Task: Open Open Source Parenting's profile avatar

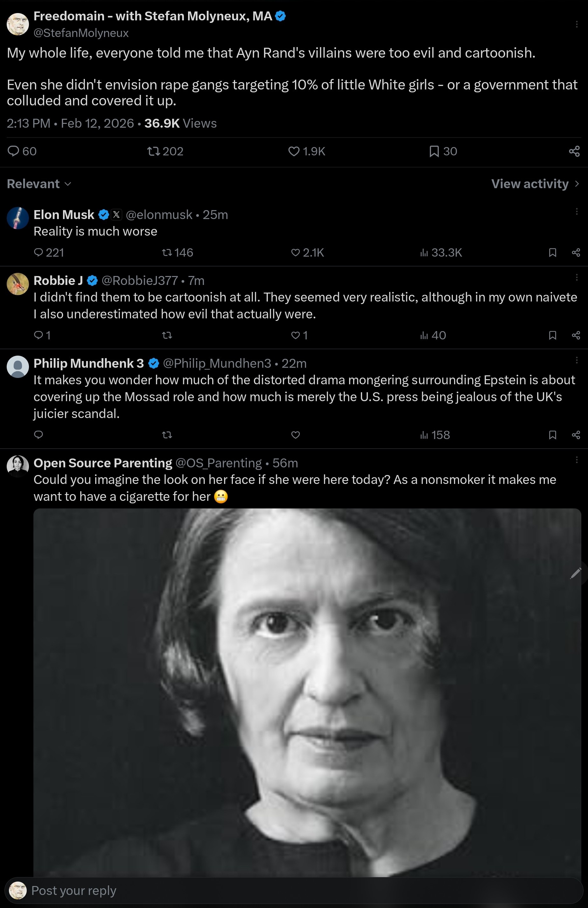Action: tap(18, 466)
